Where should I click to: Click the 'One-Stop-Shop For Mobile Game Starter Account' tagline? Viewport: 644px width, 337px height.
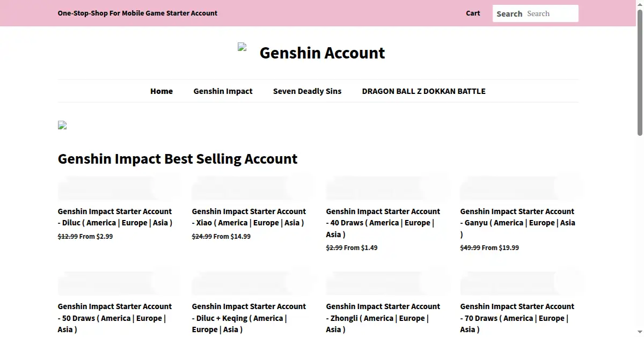(137, 13)
